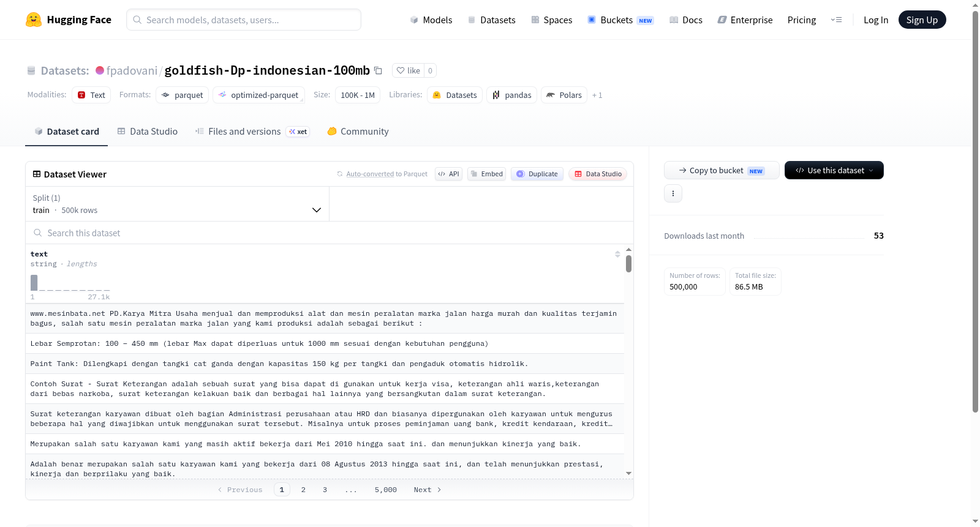This screenshot has width=980, height=527.
Task: Expand the train split dropdown
Action: tap(177, 204)
